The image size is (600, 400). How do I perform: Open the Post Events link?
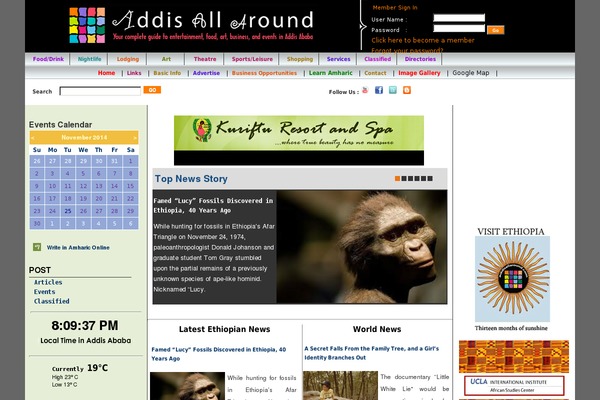44,292
